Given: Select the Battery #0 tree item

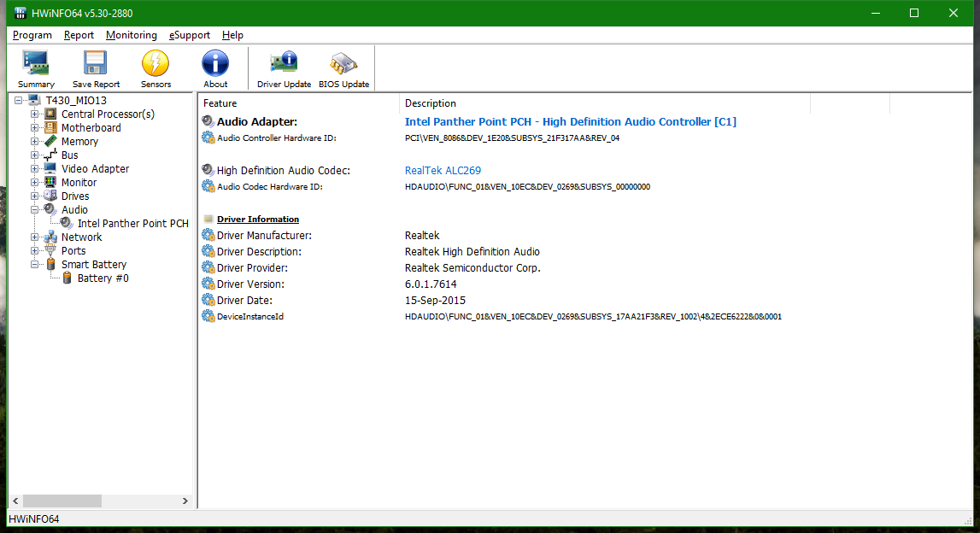Looking at the screenshot, I should (103, 278).
